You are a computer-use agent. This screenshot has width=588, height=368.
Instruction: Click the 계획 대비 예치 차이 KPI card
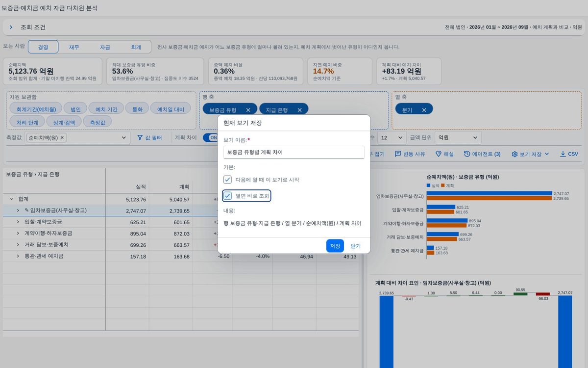point(409,72)
